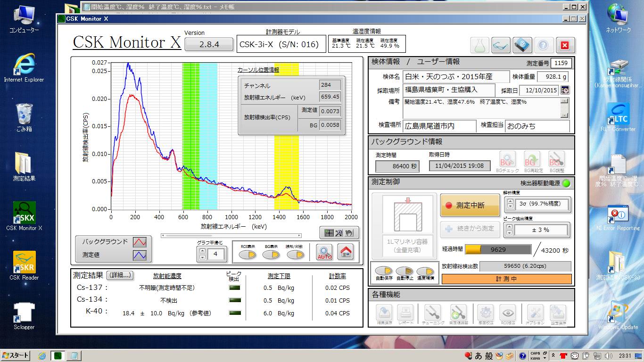Click the red close application button
644x362 pixels.
pos(565,45)
